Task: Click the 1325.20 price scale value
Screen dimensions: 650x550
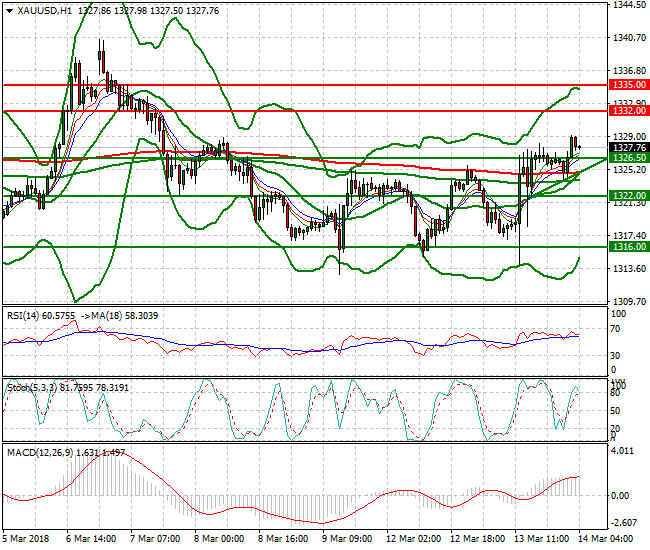Action: 629,170
